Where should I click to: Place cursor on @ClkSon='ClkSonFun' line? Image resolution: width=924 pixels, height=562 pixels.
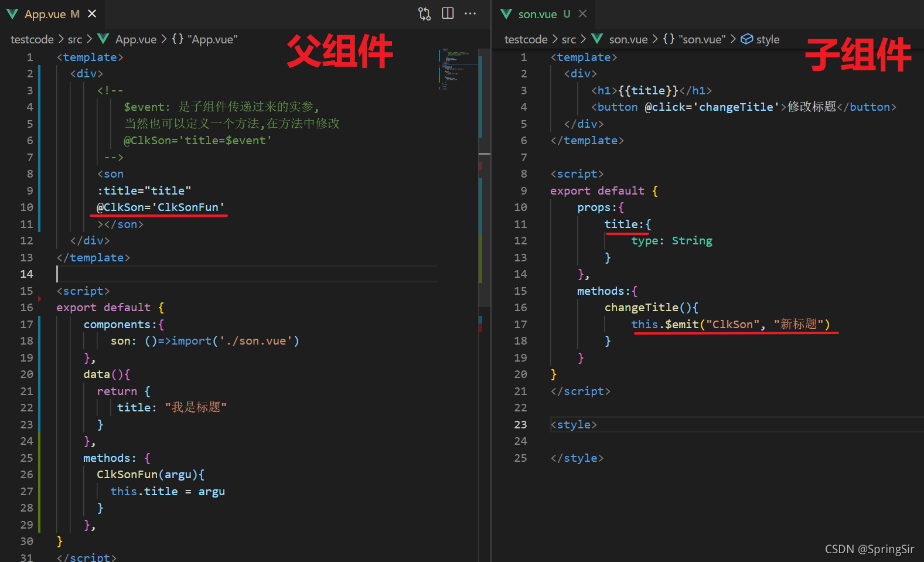coord(161,207)
